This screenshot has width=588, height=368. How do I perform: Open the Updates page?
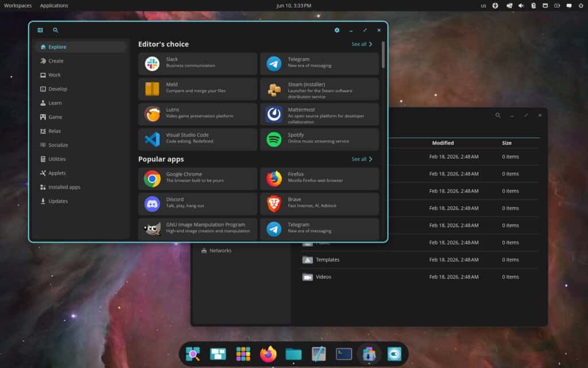click(x=80, y=201)
